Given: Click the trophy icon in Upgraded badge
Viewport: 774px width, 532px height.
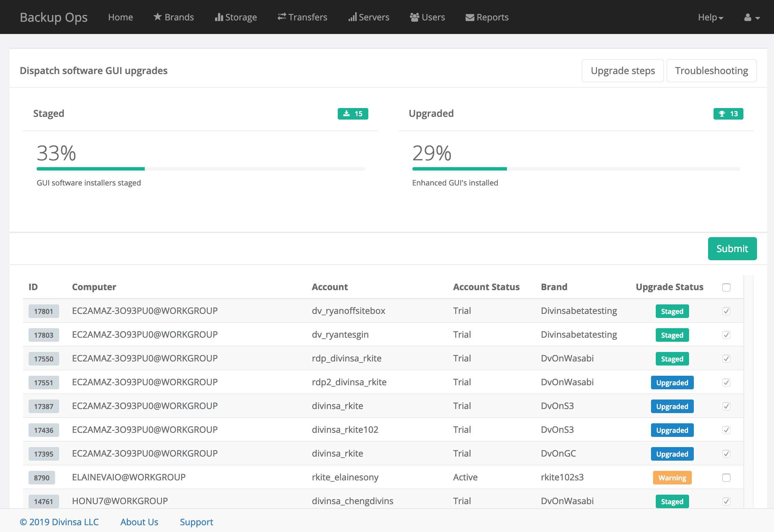Looking at the screenshot, I should (x=722, y=114).
